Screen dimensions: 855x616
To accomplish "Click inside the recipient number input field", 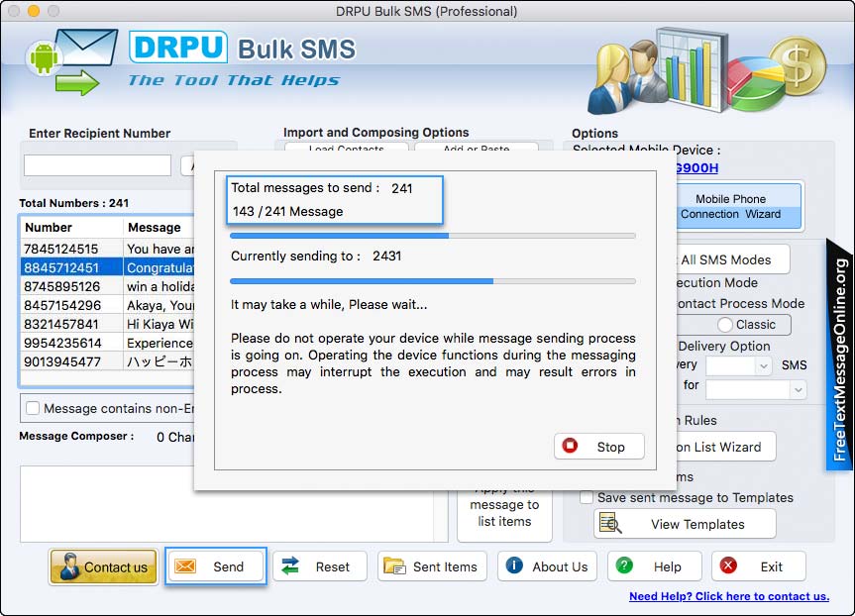I will [98, 165].
